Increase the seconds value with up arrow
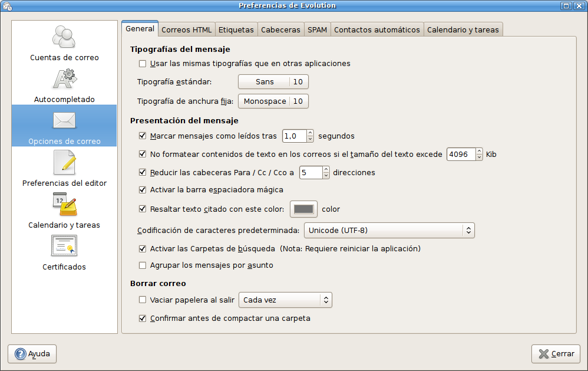588x371 pixels. point(310,133)
